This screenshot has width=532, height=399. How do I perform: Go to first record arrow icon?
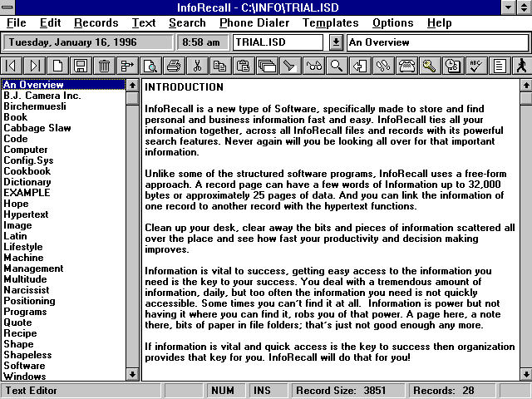click(x=12, y=66)
